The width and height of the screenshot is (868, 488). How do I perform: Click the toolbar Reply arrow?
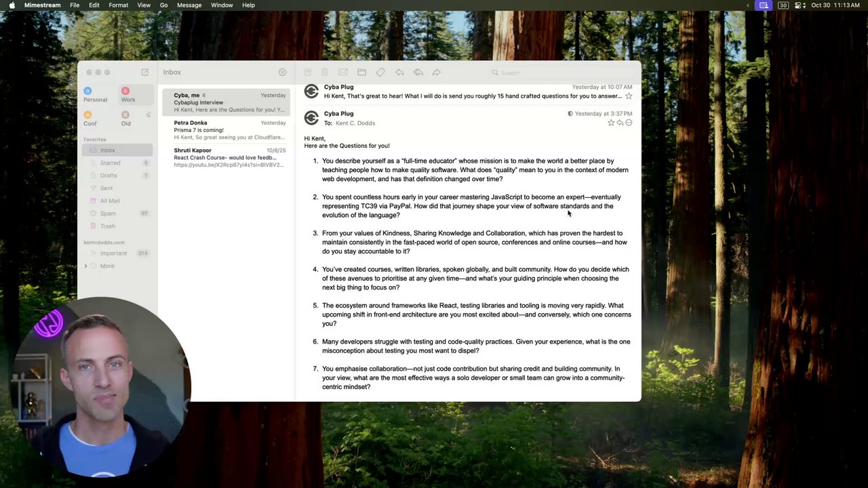(399, 72)
